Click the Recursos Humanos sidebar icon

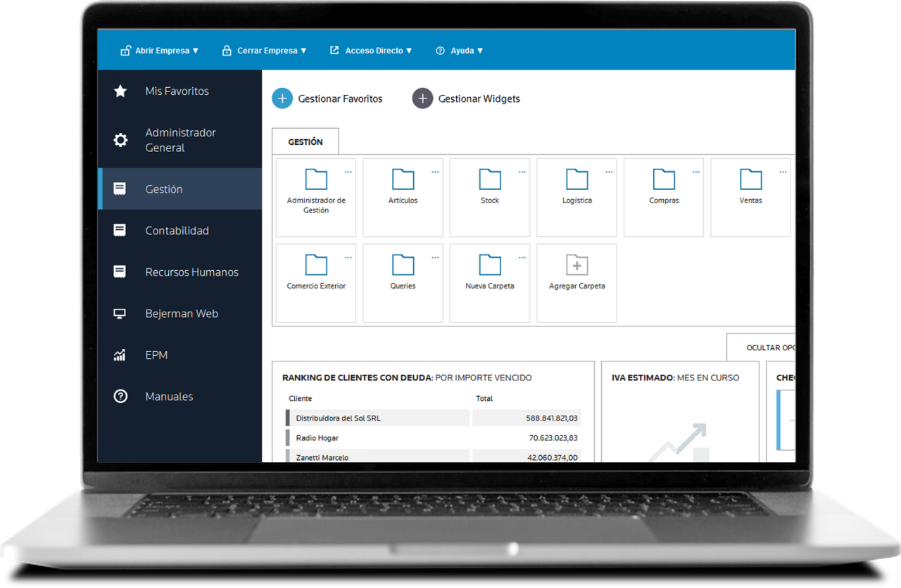120,272
